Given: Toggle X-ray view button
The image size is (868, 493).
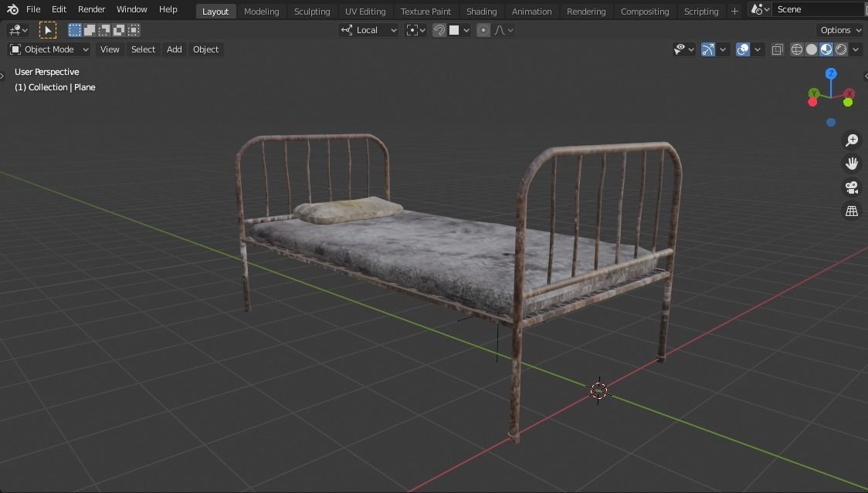Looking at the screenshot, I should pyautogui.click(x=777, y=49).
